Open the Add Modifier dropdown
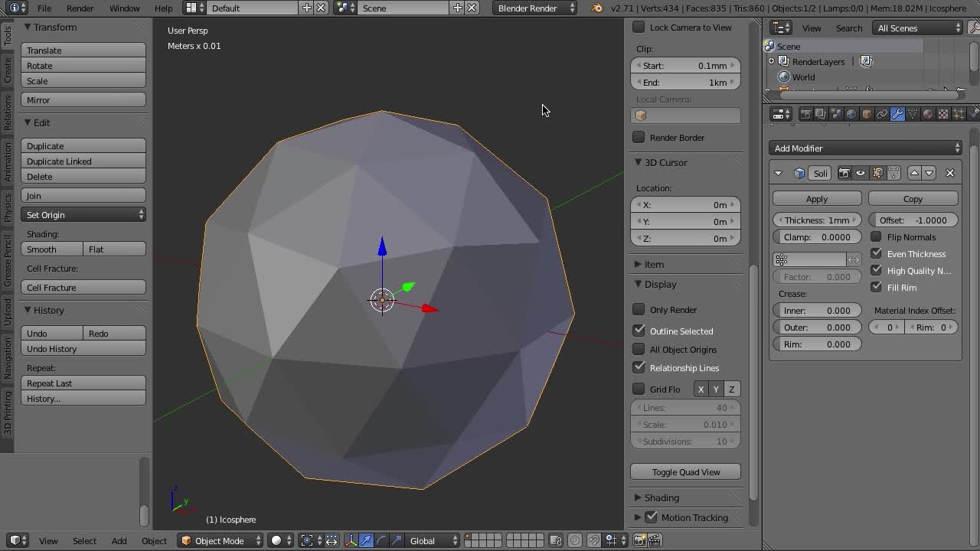The width and height of the screenshot is (980, 551). (x=864, y=148)
